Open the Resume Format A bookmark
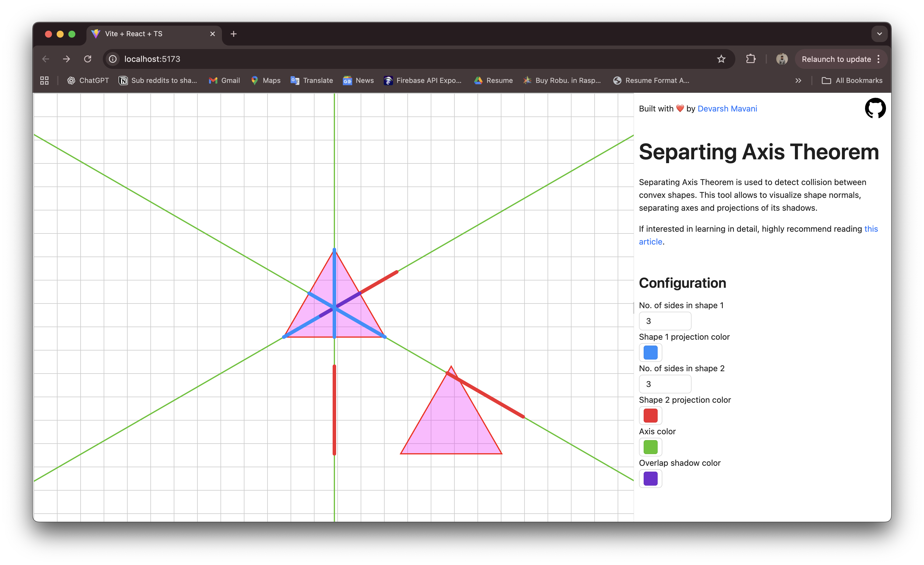The image size is (924, 565). [651, 80]
